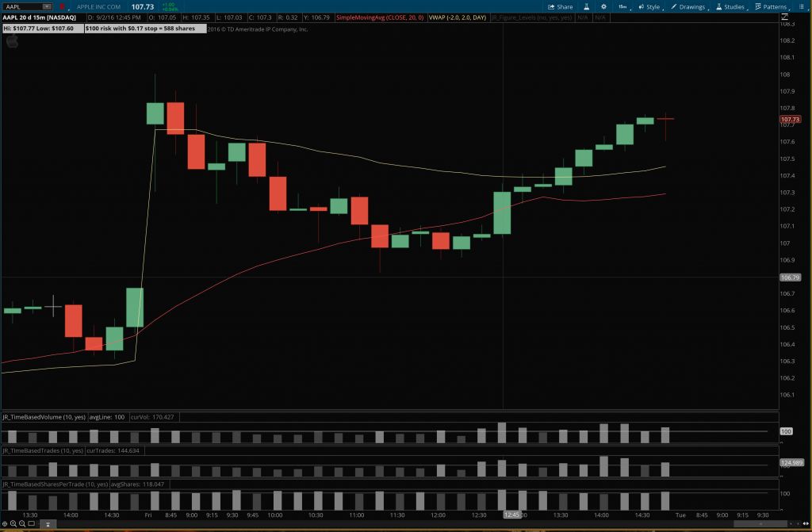The width and height of the screenshot is (812, 532).
Task: Click the zoom out magnifier icon
Action: click(x=22, y=524)
